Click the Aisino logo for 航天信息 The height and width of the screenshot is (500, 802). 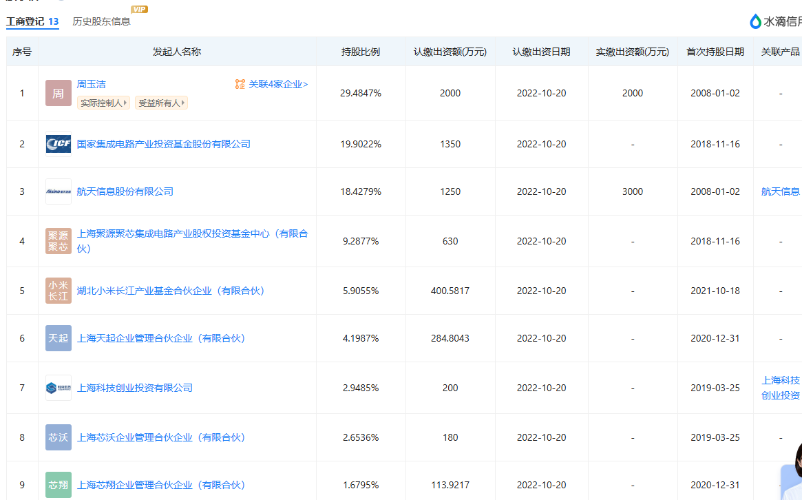(x=58, y=192)
